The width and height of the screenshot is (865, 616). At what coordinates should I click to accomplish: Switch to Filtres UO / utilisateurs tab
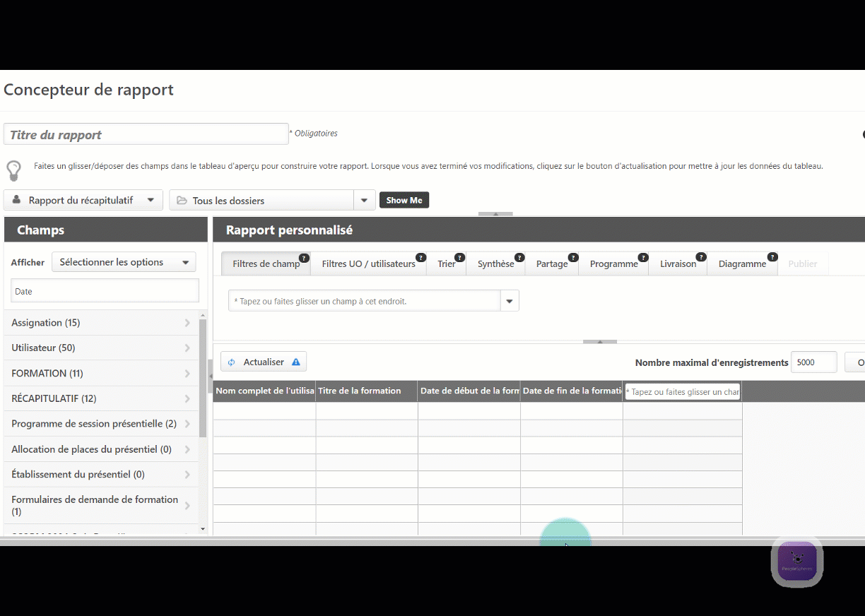pyautogui.click(x=368, y=263)
